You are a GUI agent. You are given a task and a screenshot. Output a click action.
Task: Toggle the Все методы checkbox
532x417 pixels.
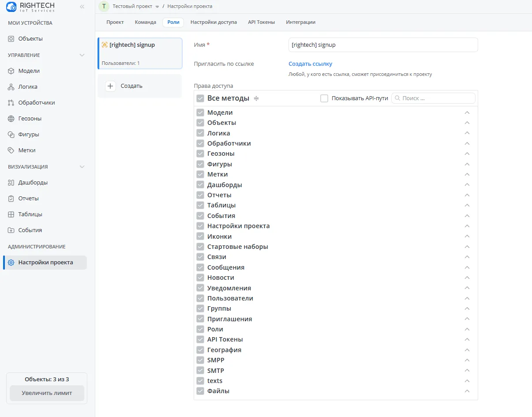tap(200, 98)
